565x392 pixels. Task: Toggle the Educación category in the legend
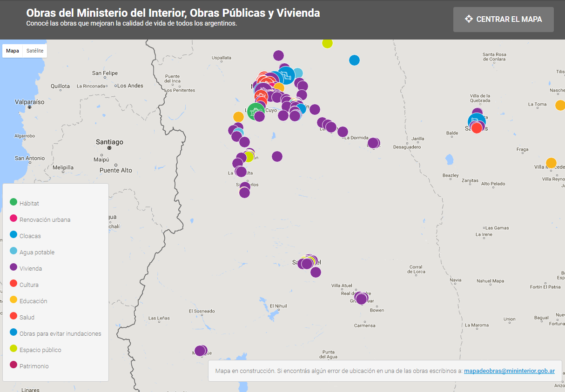pos(33,301)
